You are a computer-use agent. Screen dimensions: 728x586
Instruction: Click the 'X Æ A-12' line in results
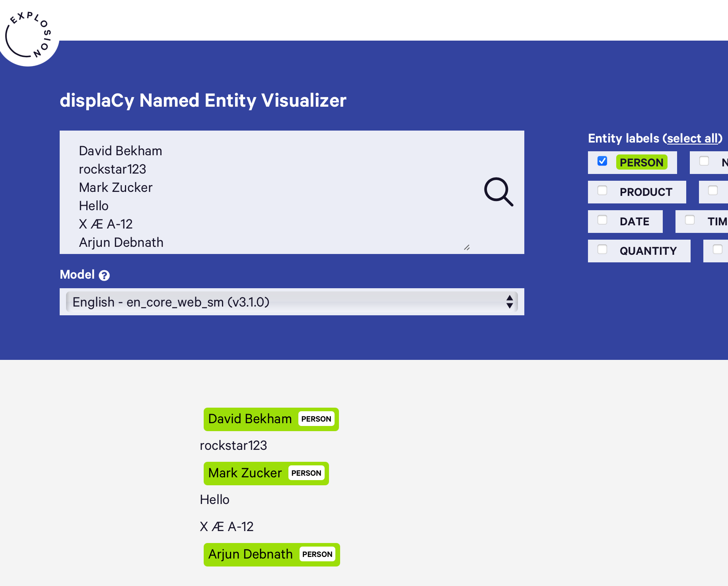click(x=227, y=527)
